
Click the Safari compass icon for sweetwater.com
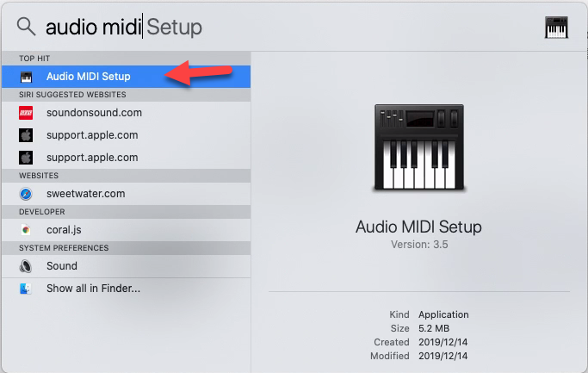26,194
